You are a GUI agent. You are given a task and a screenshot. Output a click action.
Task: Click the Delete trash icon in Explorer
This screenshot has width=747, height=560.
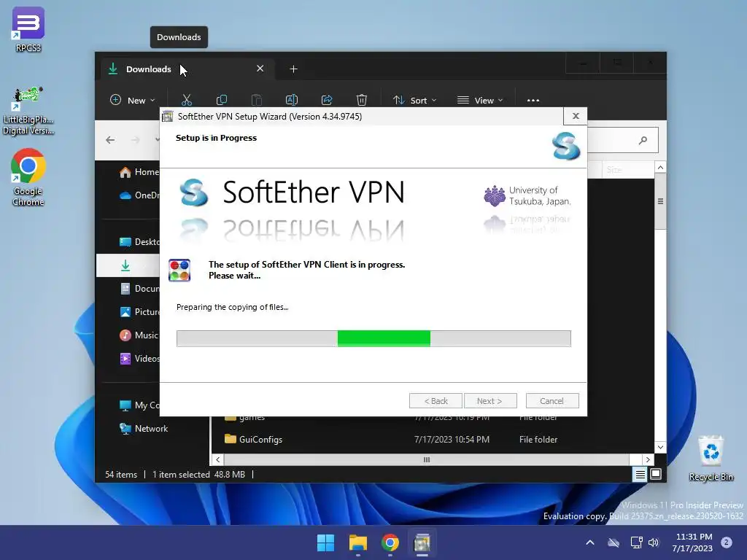click(x=362, y=100)
